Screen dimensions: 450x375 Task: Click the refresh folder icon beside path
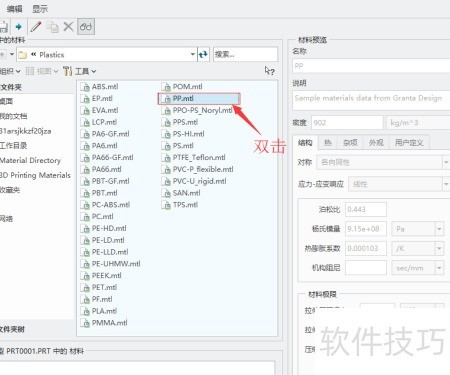(203, 54)
